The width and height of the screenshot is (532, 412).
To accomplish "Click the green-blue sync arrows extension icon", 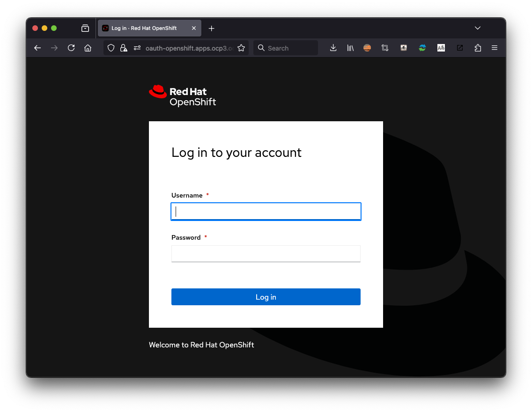I will [x=422, y=48].
